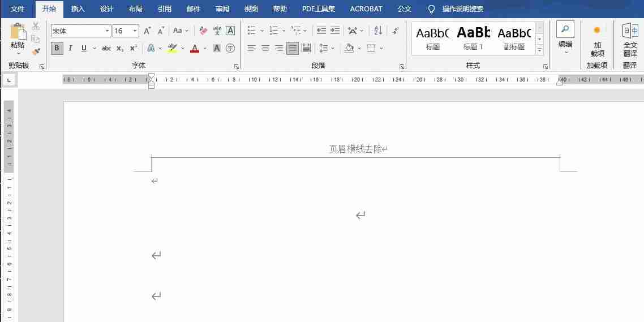This screenshot has height=322, width=644.
Task: Expand the styles gallery more arrow
Action: 540,50
